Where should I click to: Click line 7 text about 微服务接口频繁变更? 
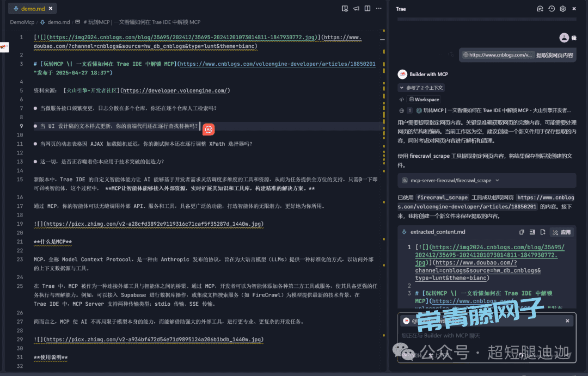tap(128, 108)
